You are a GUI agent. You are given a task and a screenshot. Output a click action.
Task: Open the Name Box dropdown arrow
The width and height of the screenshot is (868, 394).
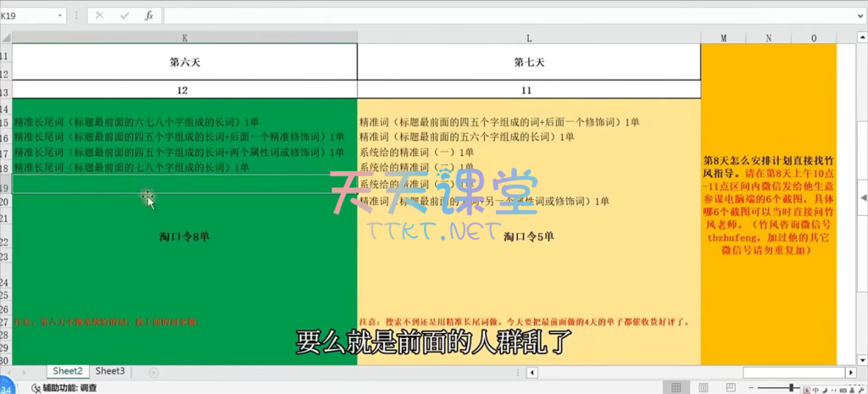coord(59,15)
